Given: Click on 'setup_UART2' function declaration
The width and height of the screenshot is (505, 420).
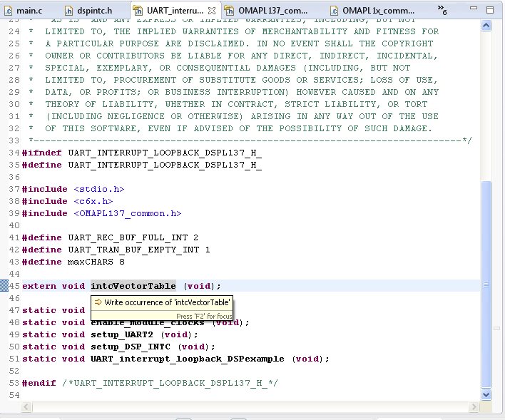Looking at the screenshot, I should (122, 334).
